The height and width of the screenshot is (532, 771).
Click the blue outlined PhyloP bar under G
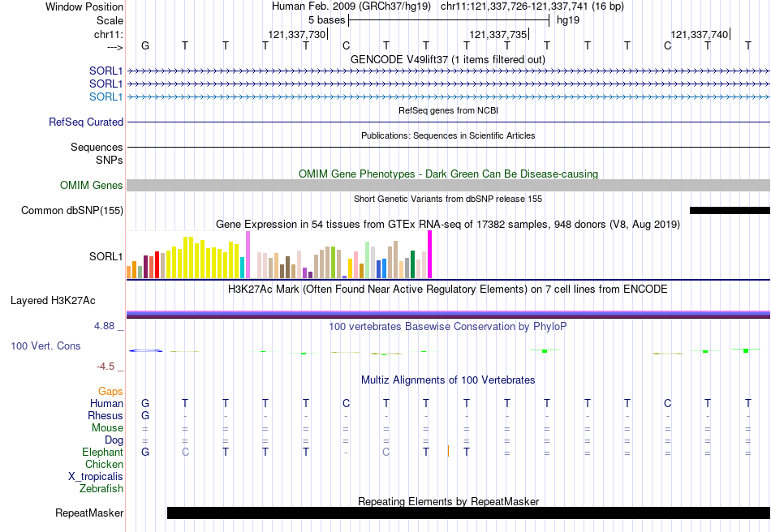pos(145,350)
